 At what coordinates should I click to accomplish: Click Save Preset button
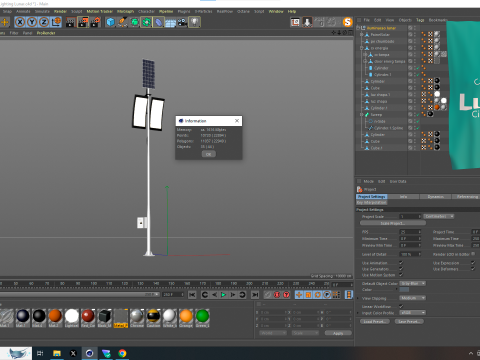409,321
